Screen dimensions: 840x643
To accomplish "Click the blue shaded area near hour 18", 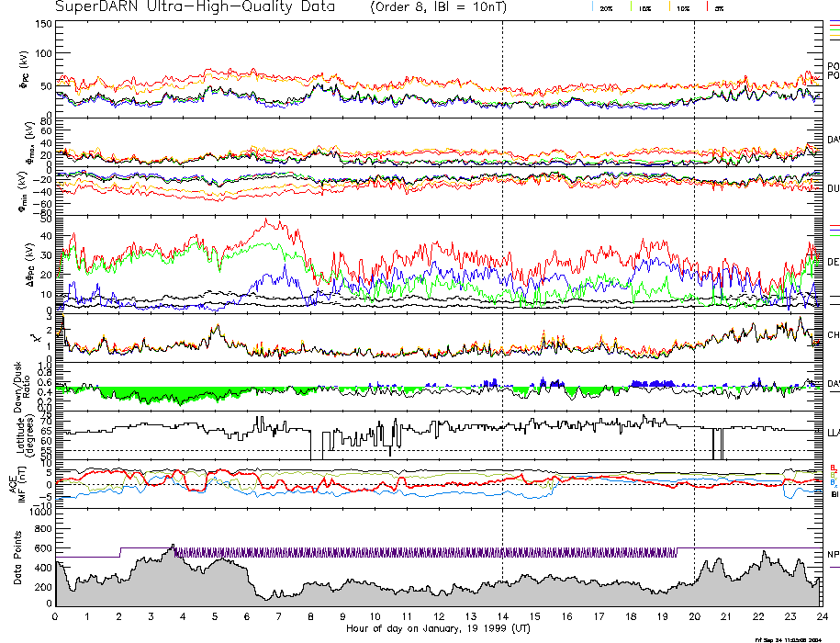I will point(650,382).
